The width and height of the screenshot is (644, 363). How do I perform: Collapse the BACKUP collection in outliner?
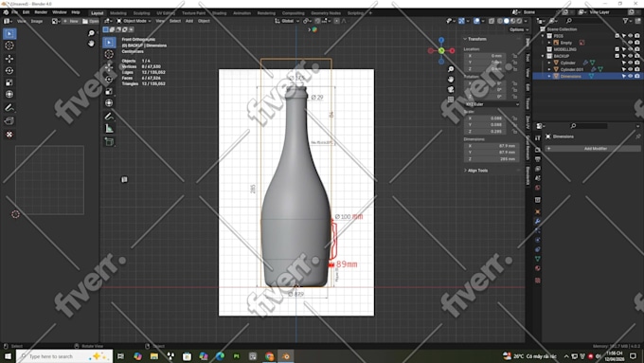(543, 56)
